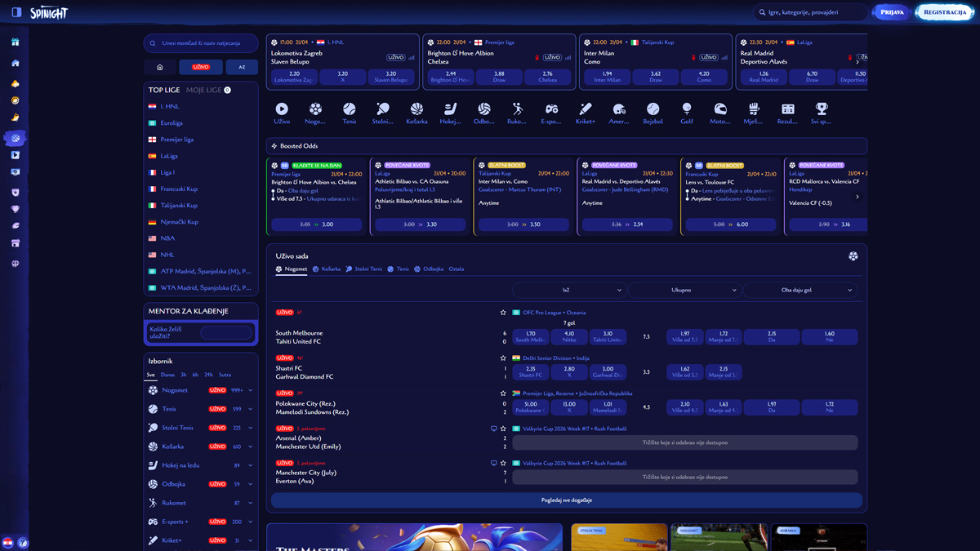Open the promotions gift icon in sidebar
The image size is (980, 551).
(x=15, y=42)
